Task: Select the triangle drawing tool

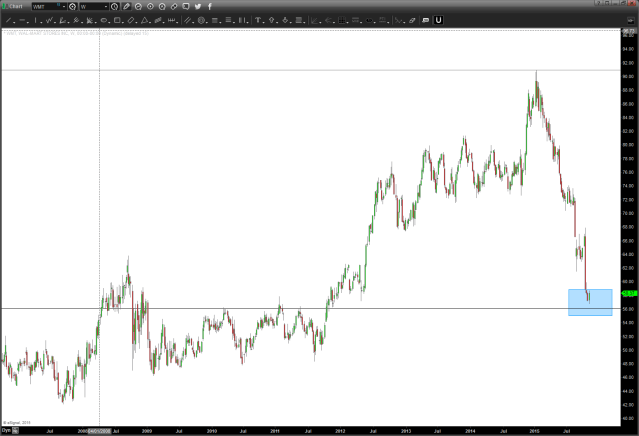Action: 143,20
